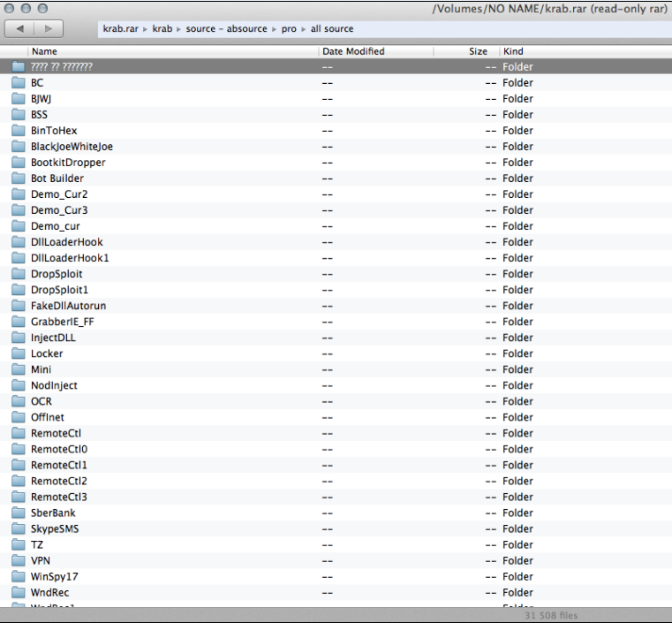Click the Bot Builder folder icon

point(18,178)
